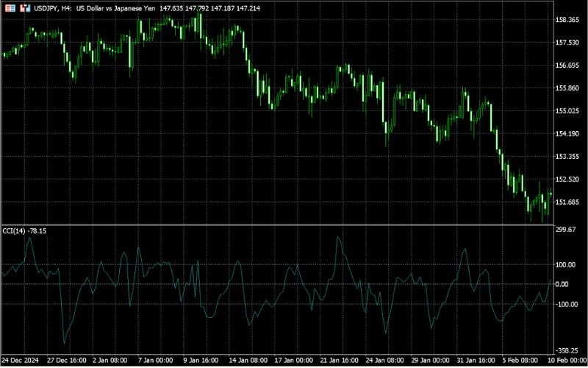Click the -358.25 CCI scale value

click(x=567, y=351)
